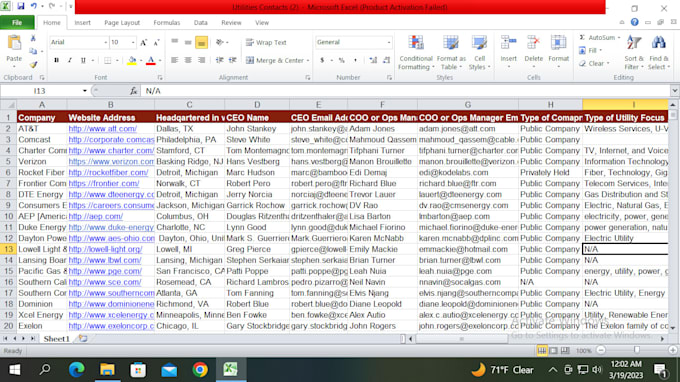Screen dimensions: 680x382
Task: Open the http://rocketfiber.com/ link
Action: coord(108,173)
